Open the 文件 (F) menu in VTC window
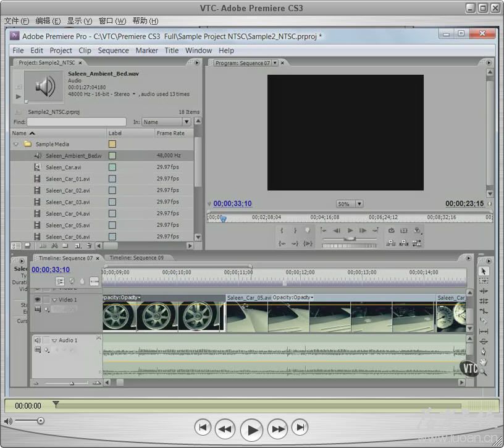The height and width of the screenshot is (448, 504). point(17,21)
